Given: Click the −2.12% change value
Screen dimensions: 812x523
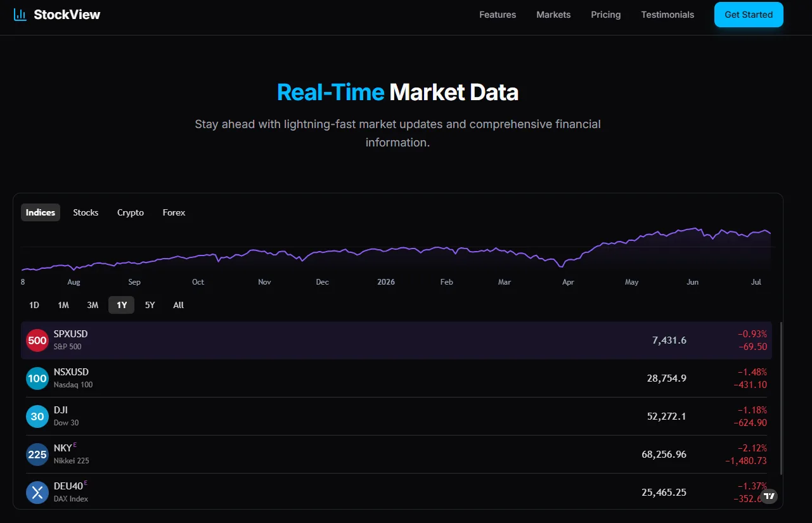Looking at the screenshot, I should 752,448.
